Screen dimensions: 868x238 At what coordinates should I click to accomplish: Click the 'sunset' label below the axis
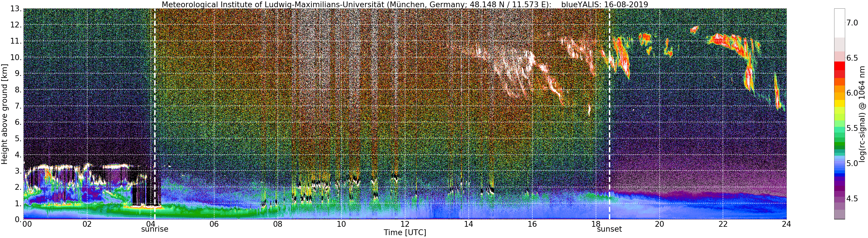coord(609,229)
